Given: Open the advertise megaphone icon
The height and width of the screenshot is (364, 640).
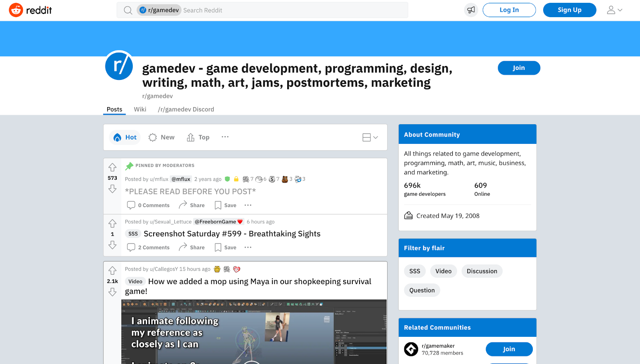Looking at the screenshot, I should (471, 10).
